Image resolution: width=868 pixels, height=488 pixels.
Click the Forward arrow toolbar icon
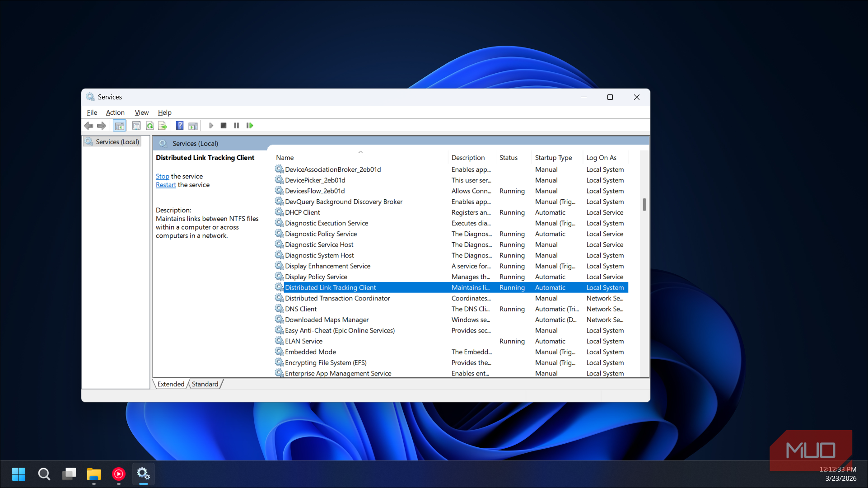point(102,126)
